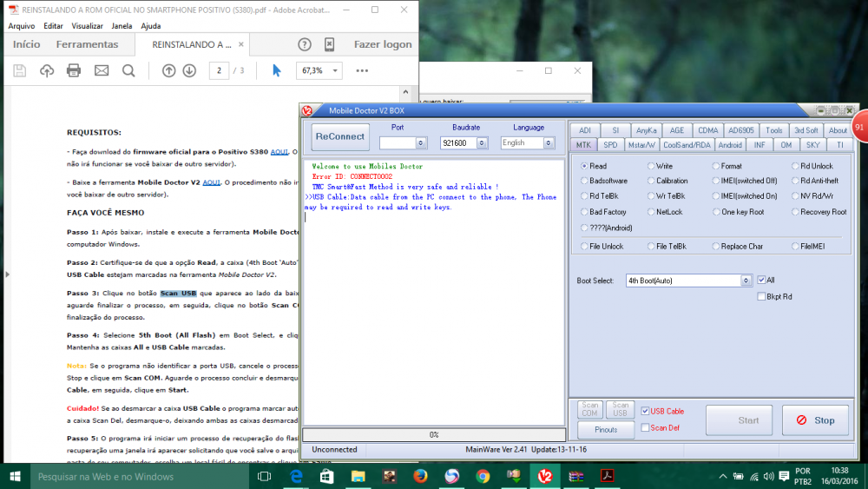The width and height of the screenshot is (868, 489).
Task: Open the Language dropdown
Action: (x=548, y=143)
